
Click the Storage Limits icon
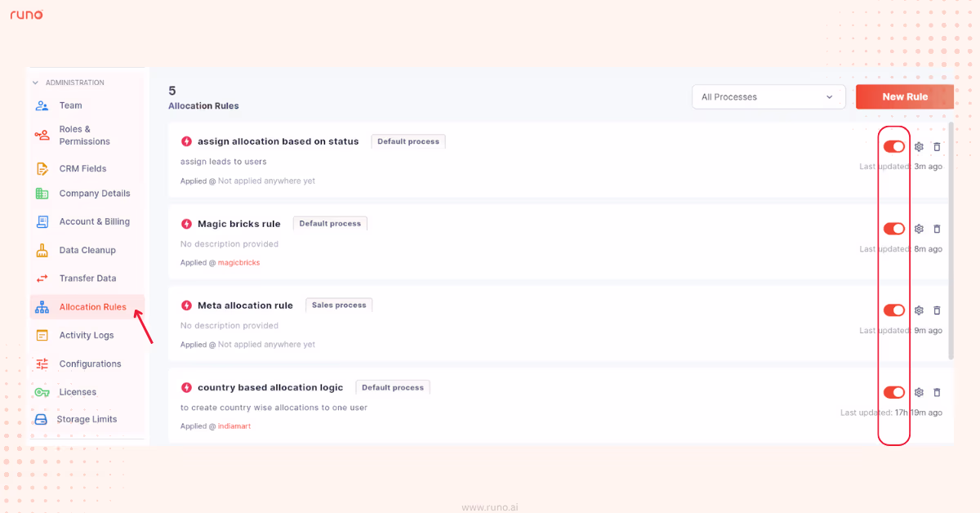click(42, 418)
